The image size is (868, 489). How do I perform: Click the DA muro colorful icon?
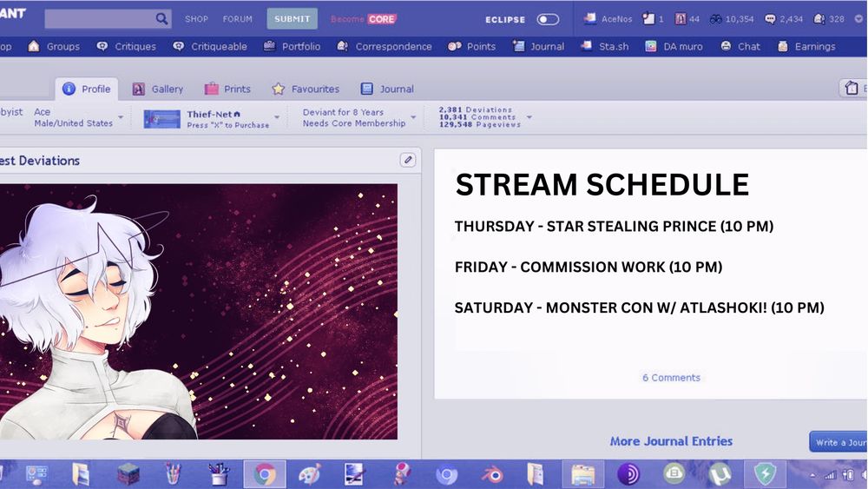(651, 47)
